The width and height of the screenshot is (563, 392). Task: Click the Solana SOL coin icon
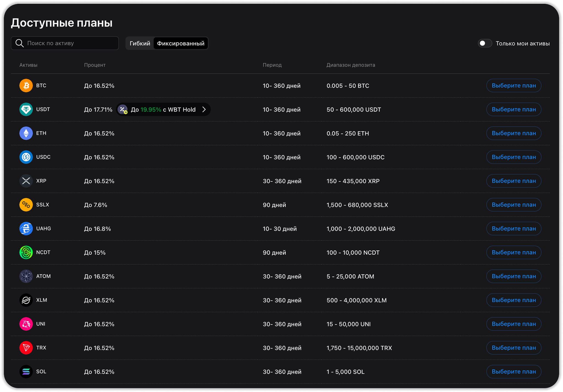(x=26, y=372)
